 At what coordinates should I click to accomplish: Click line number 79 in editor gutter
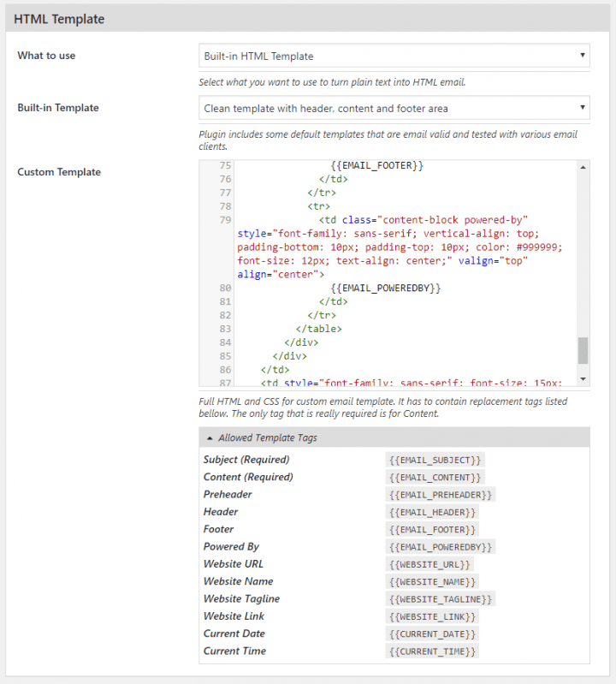coord(225,220)
